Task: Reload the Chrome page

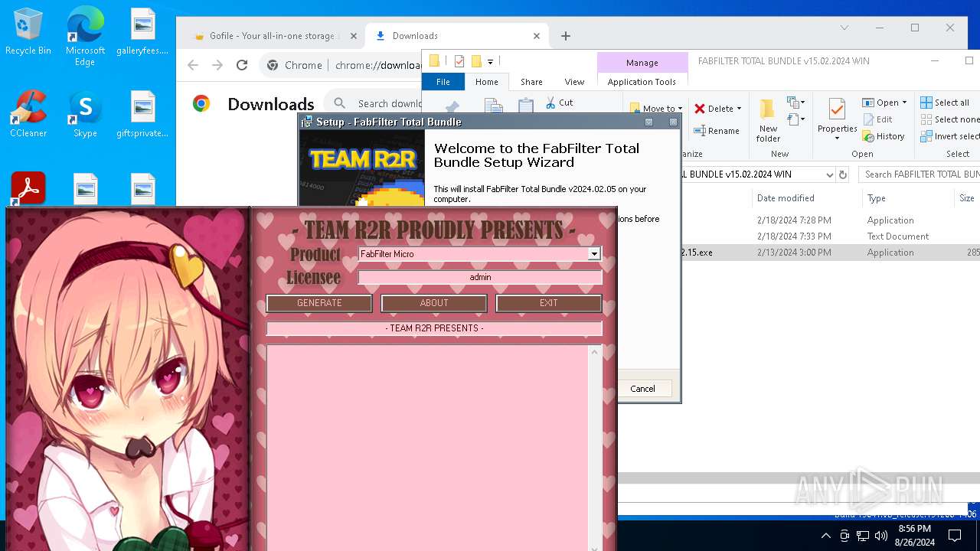Action: click(242, 65)
